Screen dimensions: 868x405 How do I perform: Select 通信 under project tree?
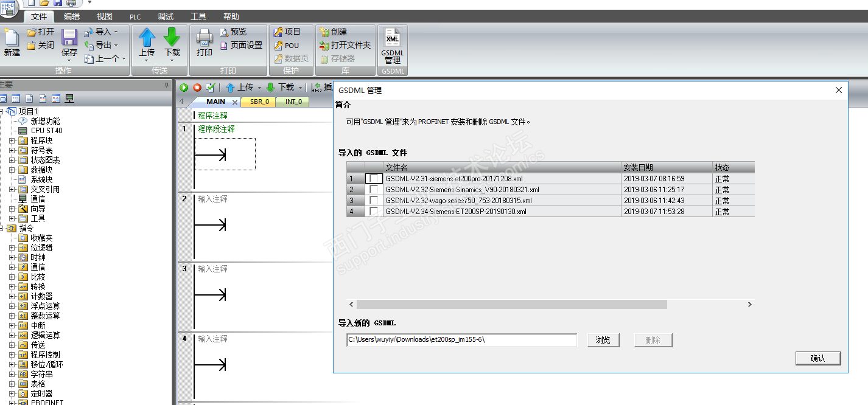tap(37, 199)
